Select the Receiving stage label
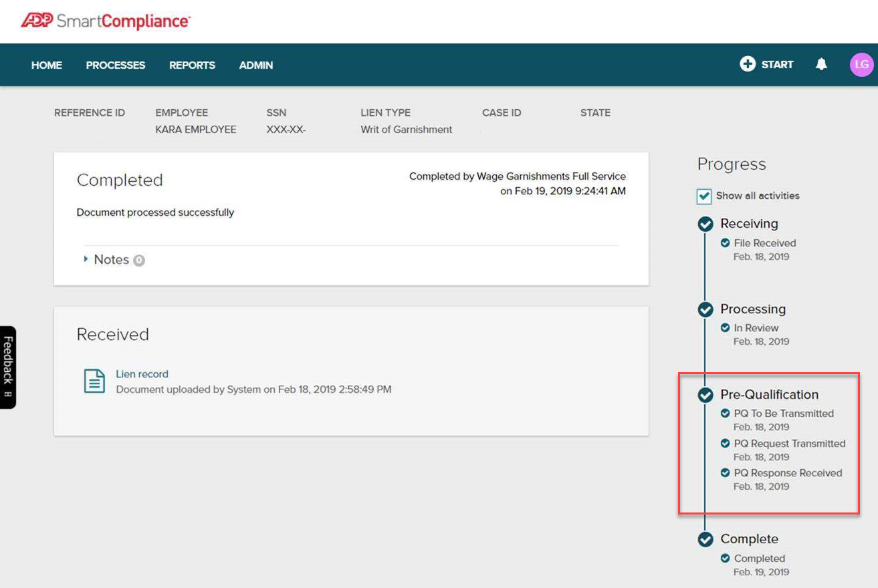Screen dimensions: 878x588 [x=749, y=224]
